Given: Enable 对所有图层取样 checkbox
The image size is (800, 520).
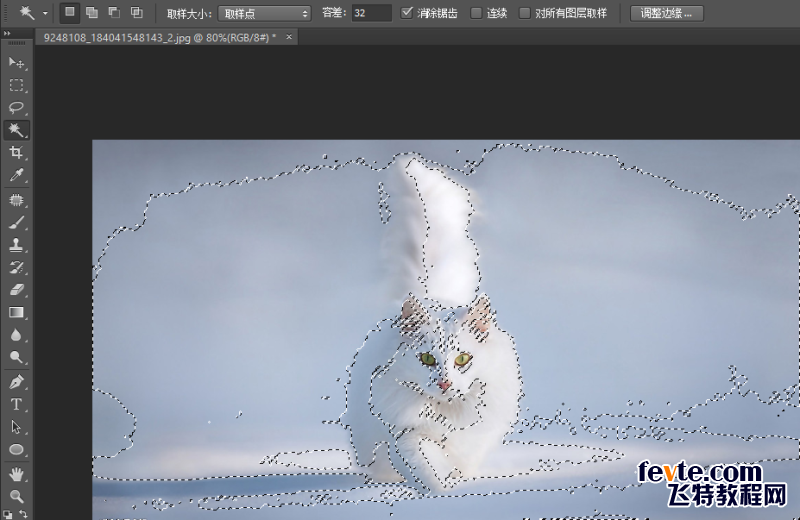Looking at the screenshot, I should (x=524, y=13).
